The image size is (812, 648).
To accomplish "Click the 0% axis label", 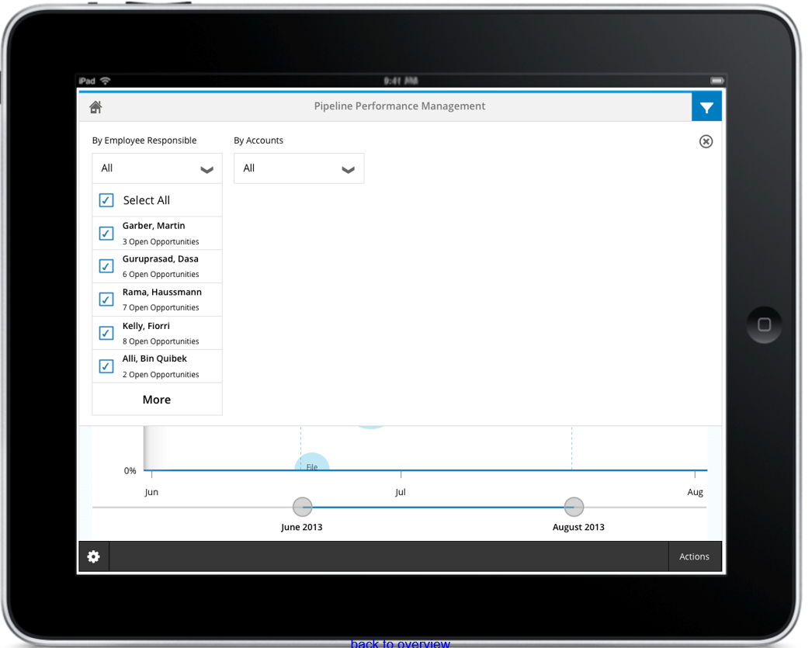I will [130, 470].
